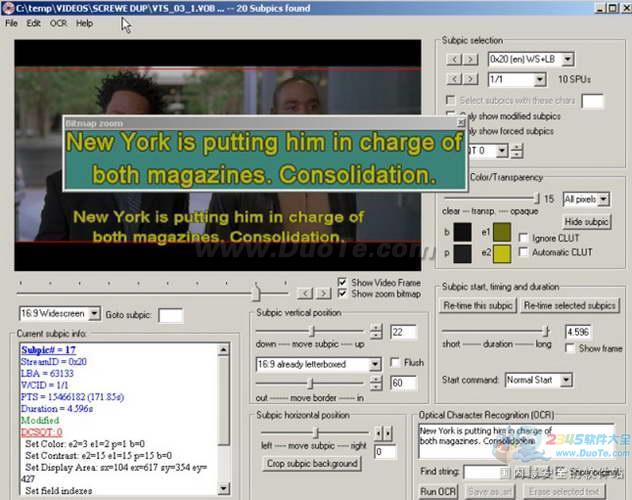Open the File menu

pyautogui.click(x=11, y=23)
